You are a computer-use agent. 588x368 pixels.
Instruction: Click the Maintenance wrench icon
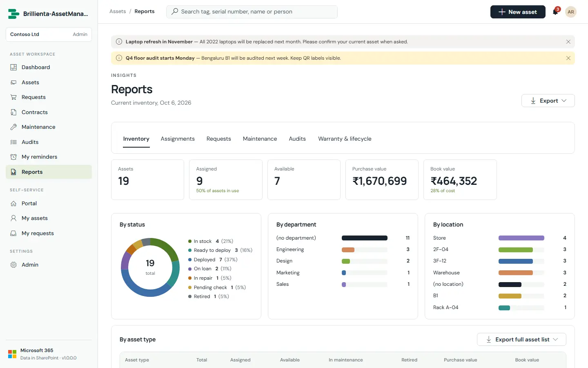coord(13,127)
